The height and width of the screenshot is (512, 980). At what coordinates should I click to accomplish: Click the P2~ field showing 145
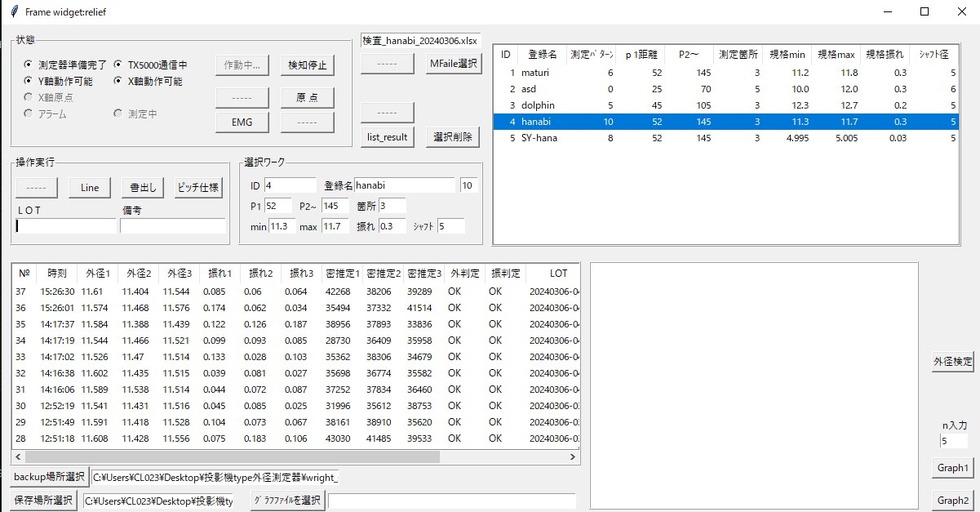[335, 206]
